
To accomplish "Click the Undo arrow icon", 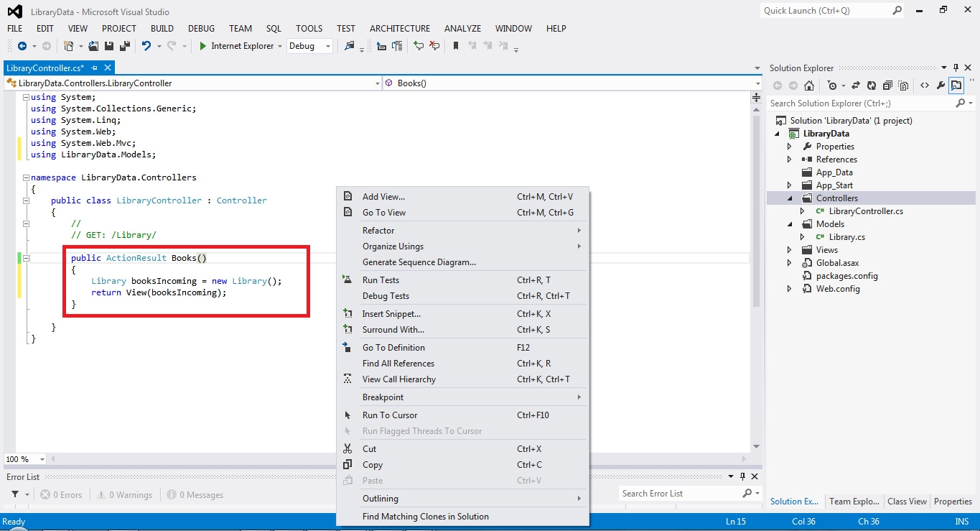I will pyautogui.click(x=146, y=46).
